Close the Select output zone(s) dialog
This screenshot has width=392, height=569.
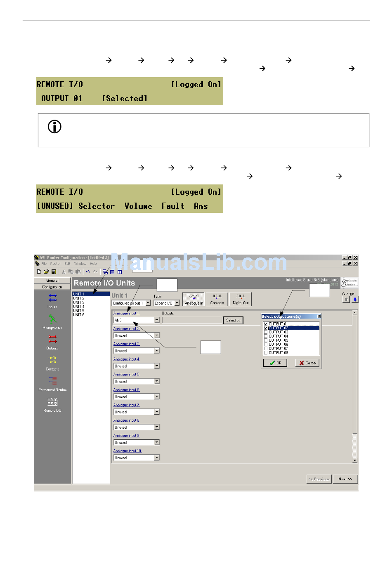(319, 316)
